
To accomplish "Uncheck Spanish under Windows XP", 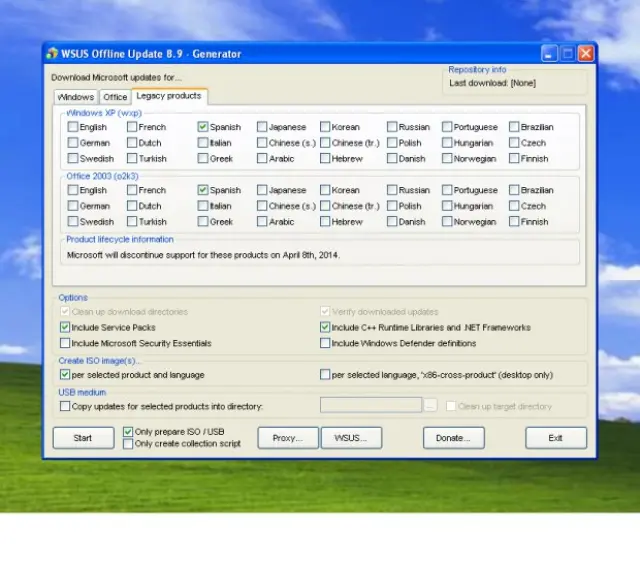I will pos(203,127).
